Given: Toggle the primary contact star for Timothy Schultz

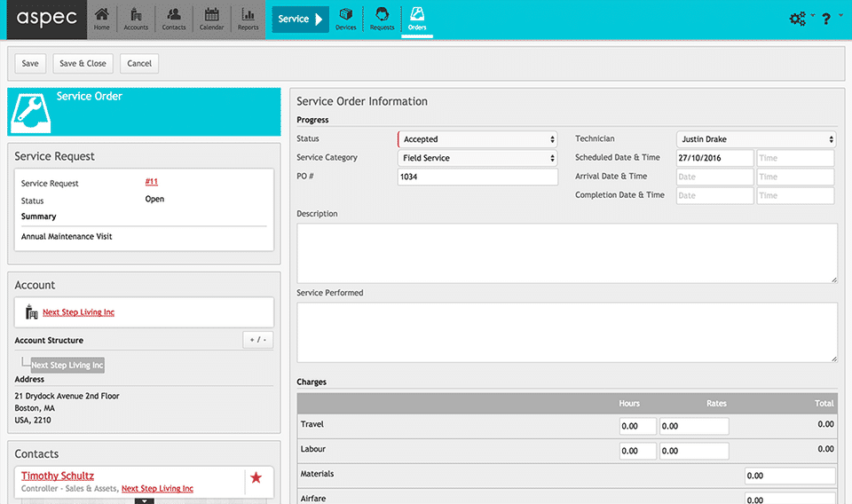Looking at the screenshot, I should coord(256,477).
